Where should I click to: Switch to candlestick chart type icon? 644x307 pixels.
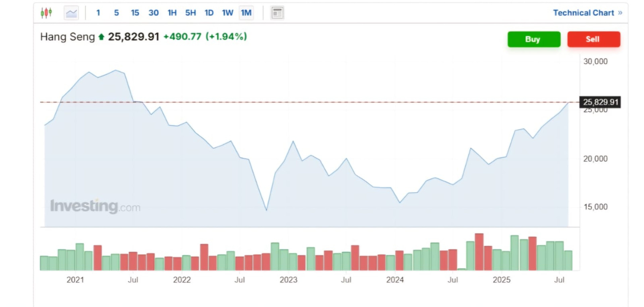tap(46, 13)
